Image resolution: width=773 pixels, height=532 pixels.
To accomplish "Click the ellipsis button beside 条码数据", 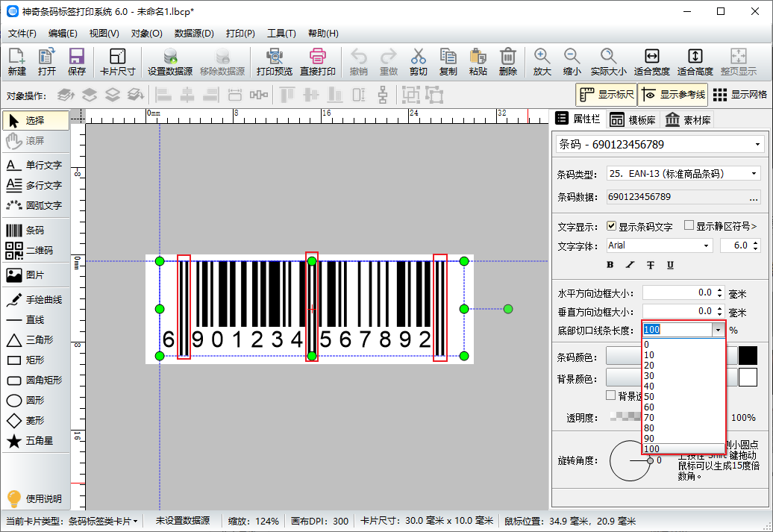I will pos(754,198).
